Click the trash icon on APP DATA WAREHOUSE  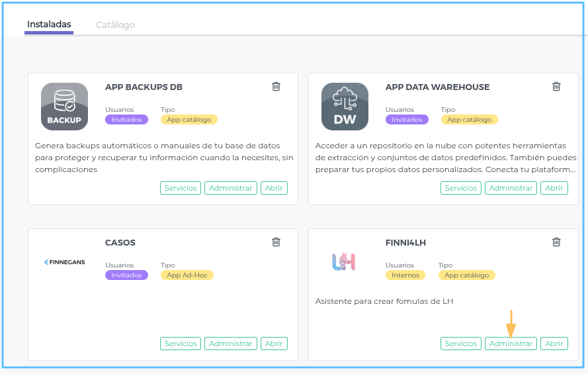point(557,87)
